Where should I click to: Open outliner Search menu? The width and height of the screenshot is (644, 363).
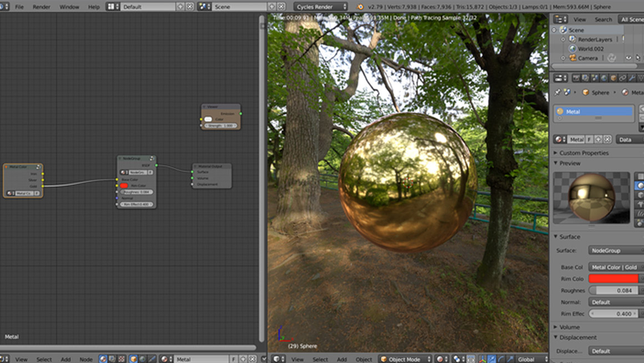pos(603,19)
